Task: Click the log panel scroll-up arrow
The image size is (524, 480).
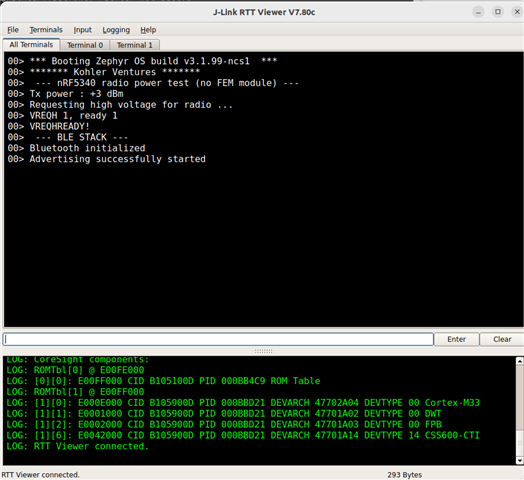Action: [x=520, y=361]
